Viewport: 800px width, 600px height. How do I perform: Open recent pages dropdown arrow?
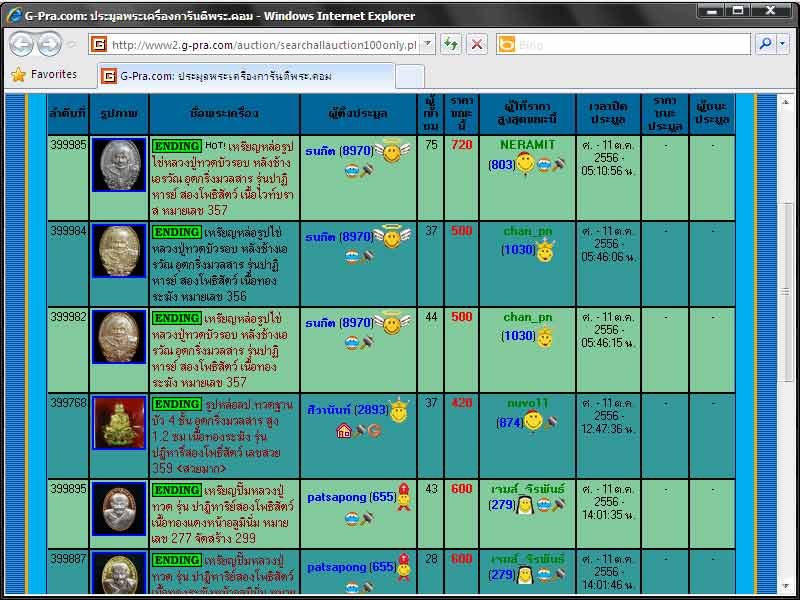(x=72, y=45)
